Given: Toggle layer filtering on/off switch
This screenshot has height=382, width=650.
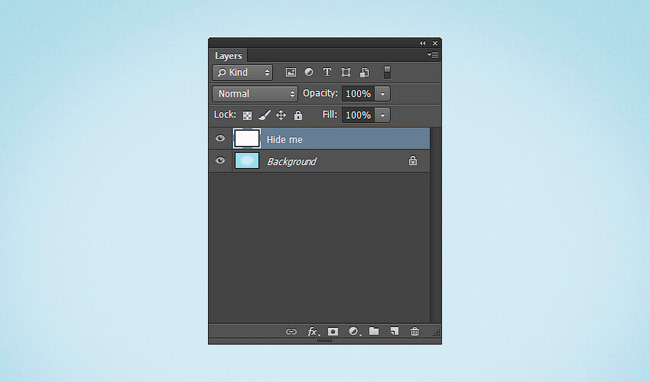Looking at the screenshot, I should click(387, 73).
